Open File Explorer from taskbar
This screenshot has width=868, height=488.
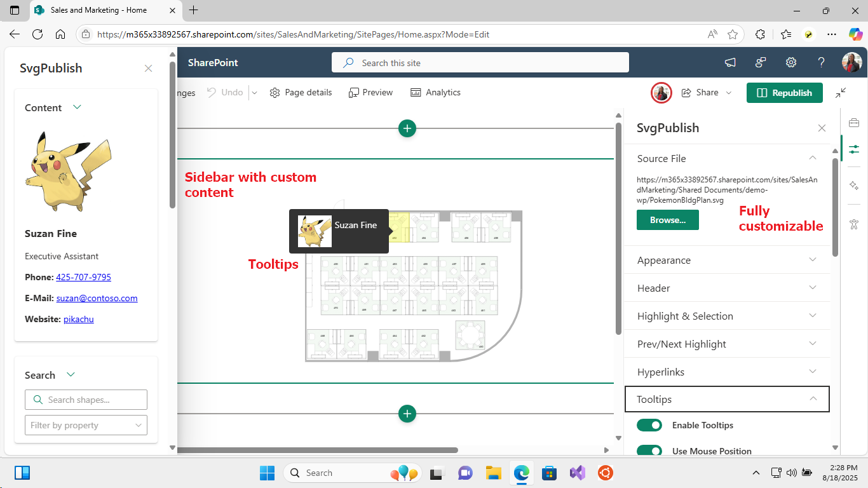[x=494, y=473]
